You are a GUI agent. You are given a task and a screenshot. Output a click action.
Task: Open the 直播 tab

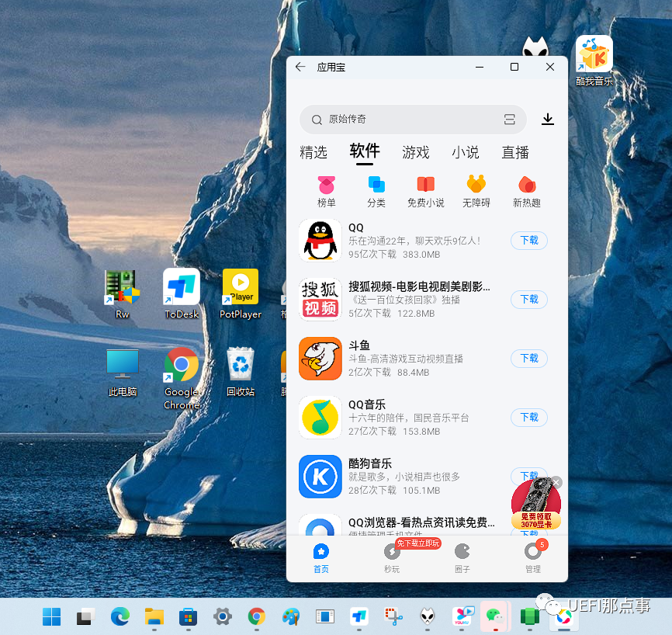click(514, 153)
